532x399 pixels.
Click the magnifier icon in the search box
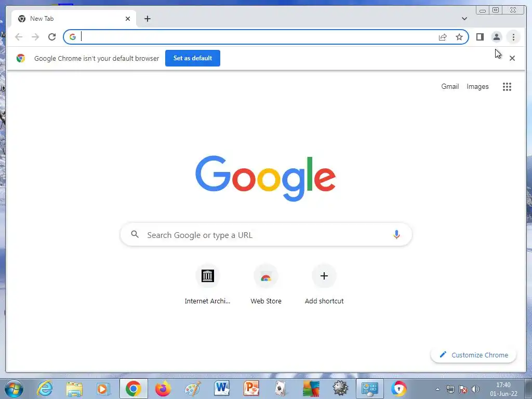tap(135, 234)
